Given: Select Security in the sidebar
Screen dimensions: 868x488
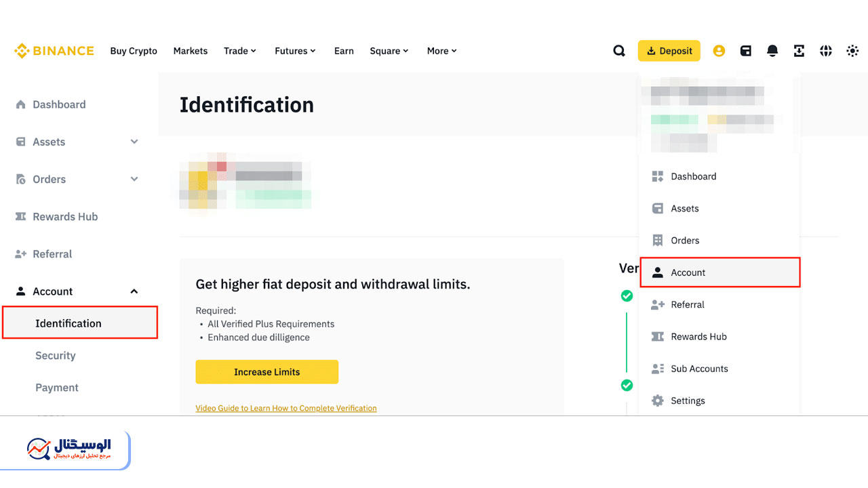Looking at the screenshot, I should (x=56, y=355).
